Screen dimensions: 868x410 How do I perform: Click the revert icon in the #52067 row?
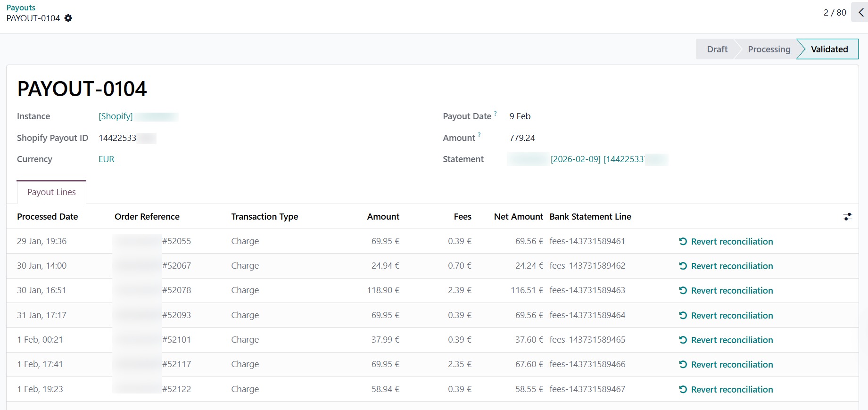tap(683, 266)
